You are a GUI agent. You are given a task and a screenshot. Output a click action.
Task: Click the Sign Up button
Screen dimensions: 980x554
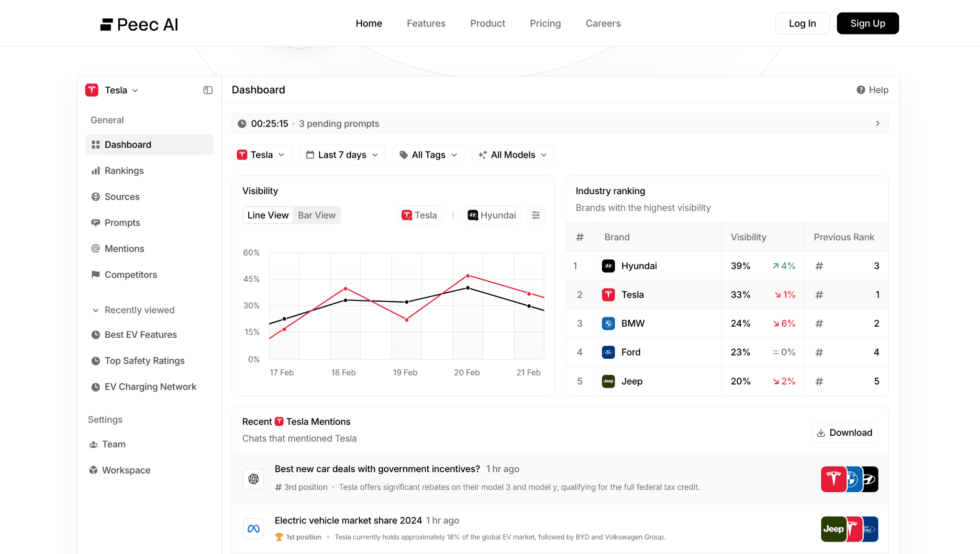point(867,23)
